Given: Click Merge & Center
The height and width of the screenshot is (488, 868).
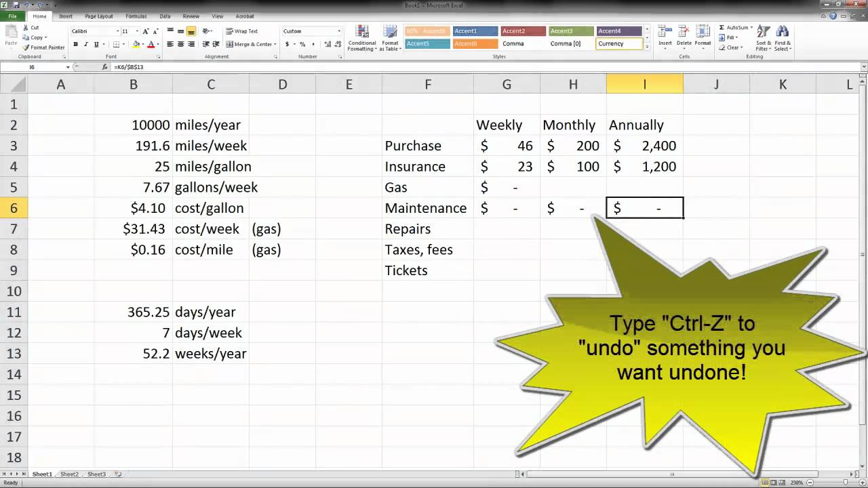Looking at the screenshot, I should [x=249, y=44].
